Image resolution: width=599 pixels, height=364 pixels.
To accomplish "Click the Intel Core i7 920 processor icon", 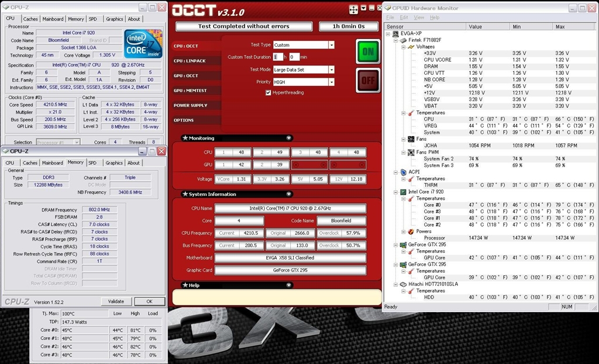I will click(x=403, y=192).
